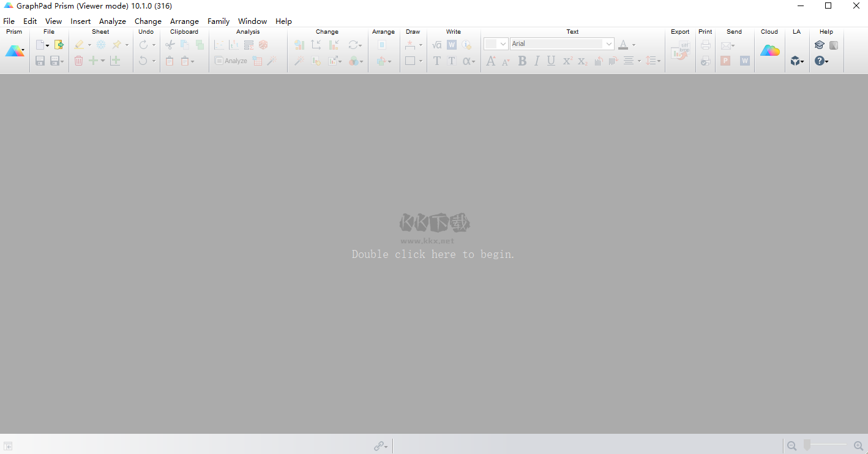This screenshot has width=868, height=454.
Task: Click the Analyze button in Analysis group
Action: pos(231,61)
